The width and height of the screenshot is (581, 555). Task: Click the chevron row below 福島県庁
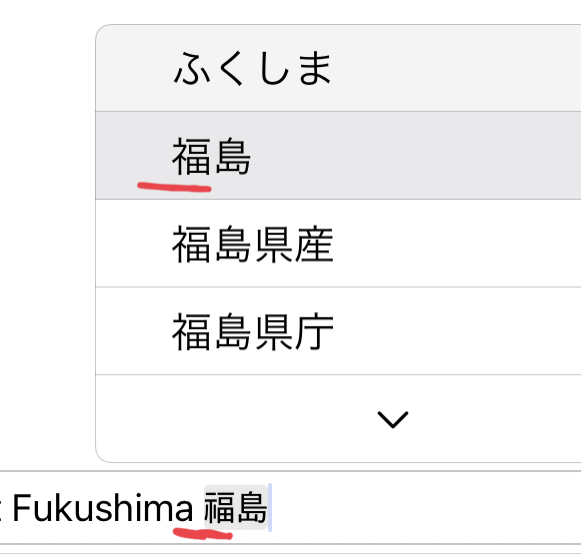[338, 419]
